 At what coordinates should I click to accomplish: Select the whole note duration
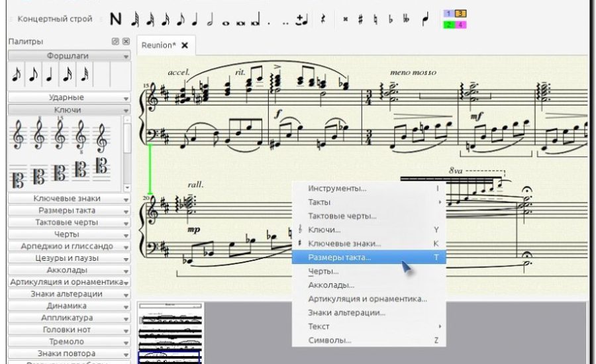click(x=226, y=20)
